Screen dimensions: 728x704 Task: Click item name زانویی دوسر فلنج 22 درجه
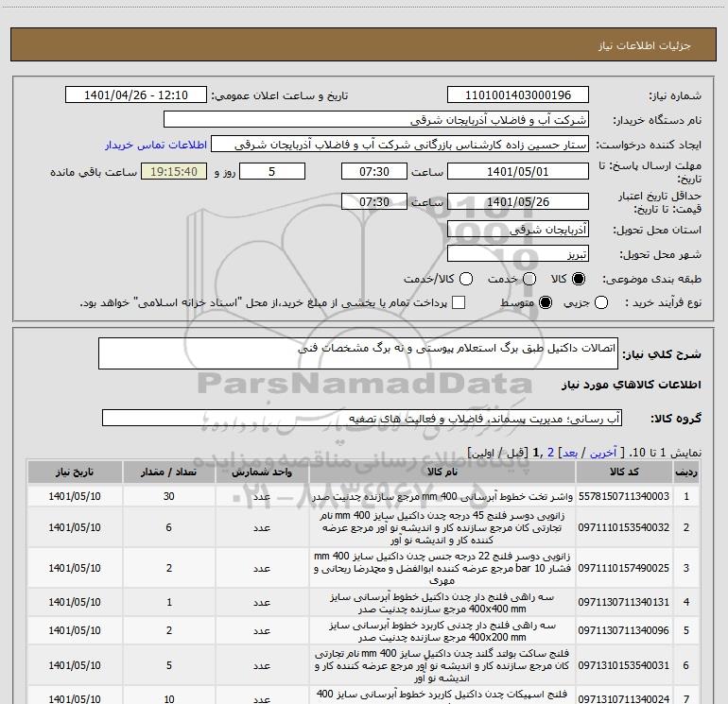[442, 568]
